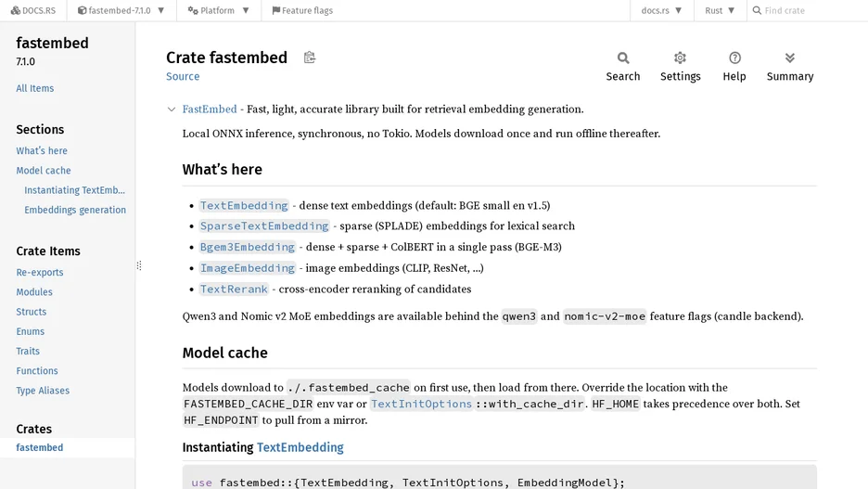This screenshot has width=868, height=489.
Task: Focus the Find crate search field
Action: 809,10
